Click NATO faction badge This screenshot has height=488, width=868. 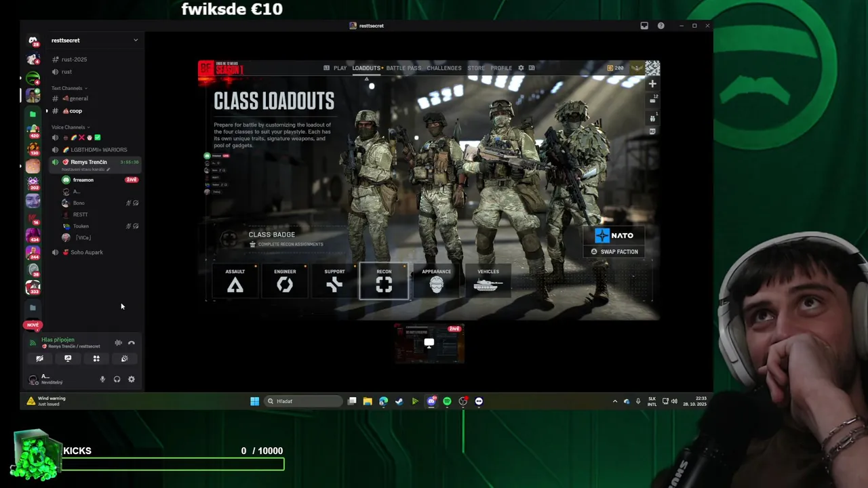click(x=614, y=235)
